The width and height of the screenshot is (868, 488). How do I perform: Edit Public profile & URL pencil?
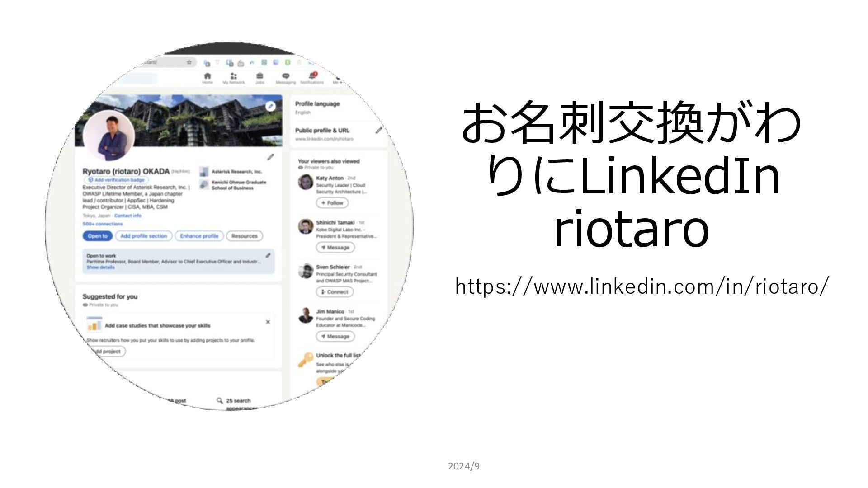coord(378,131)
